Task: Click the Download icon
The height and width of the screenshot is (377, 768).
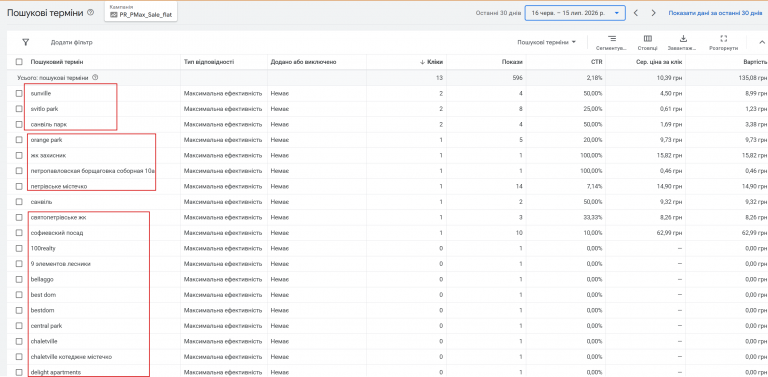Action: click(684, 39)
